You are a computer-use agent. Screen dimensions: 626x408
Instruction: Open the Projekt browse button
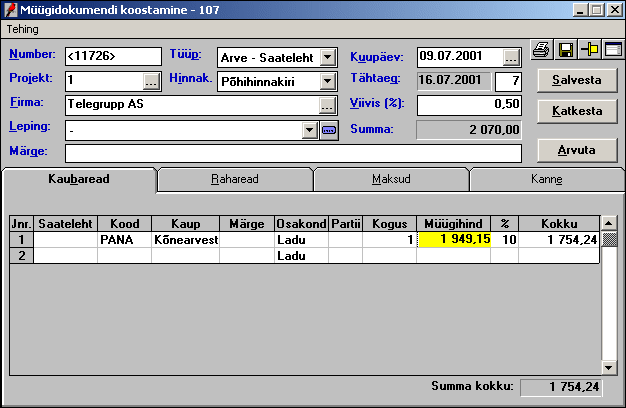point(151,81)
